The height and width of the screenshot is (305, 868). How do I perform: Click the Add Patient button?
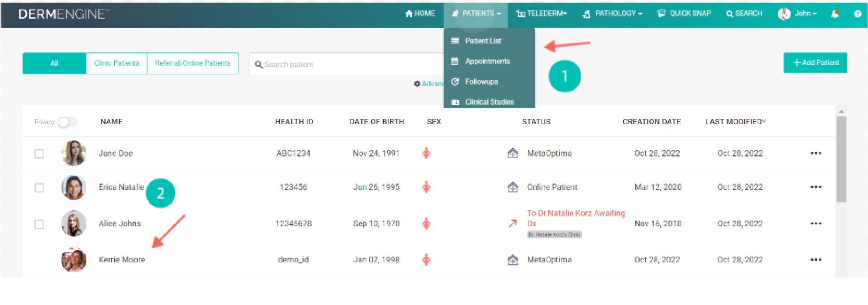tap(815, 63)
